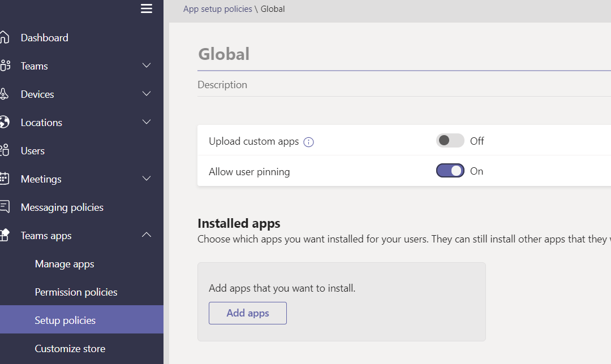Click the Description input field
Viewport: 611px width, 364px height.
404,84
